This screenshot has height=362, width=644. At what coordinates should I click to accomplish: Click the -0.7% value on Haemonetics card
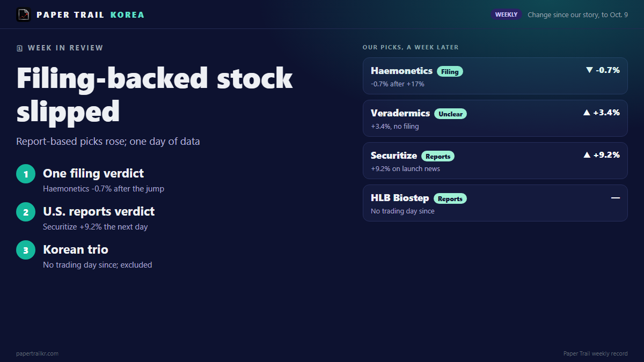tap(608, 70)
